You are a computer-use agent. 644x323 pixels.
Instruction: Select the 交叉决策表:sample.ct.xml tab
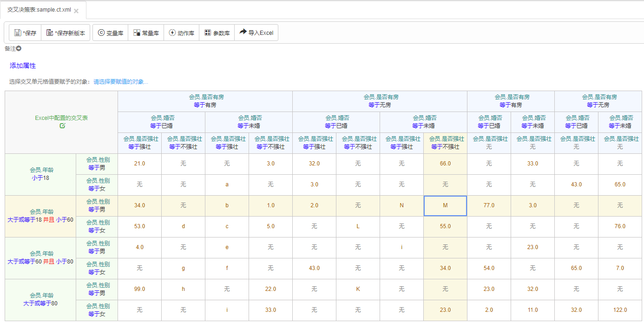tap(39, 10)
